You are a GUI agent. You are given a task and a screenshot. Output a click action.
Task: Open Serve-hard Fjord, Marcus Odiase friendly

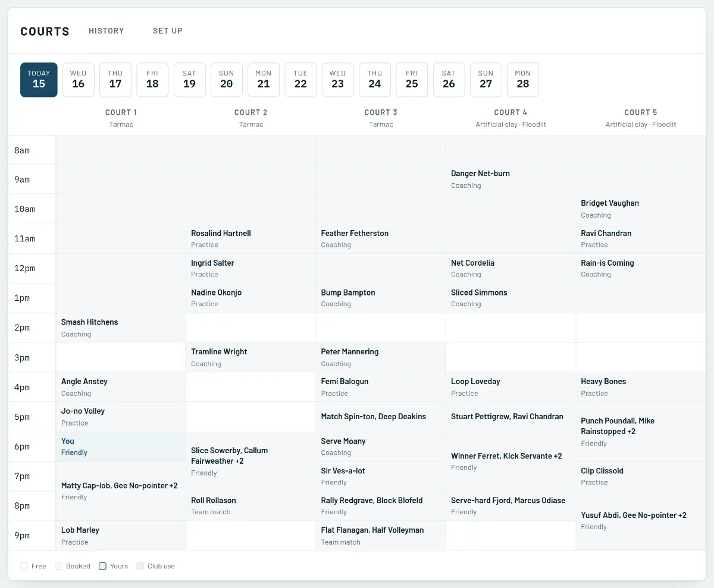point(511,506)
